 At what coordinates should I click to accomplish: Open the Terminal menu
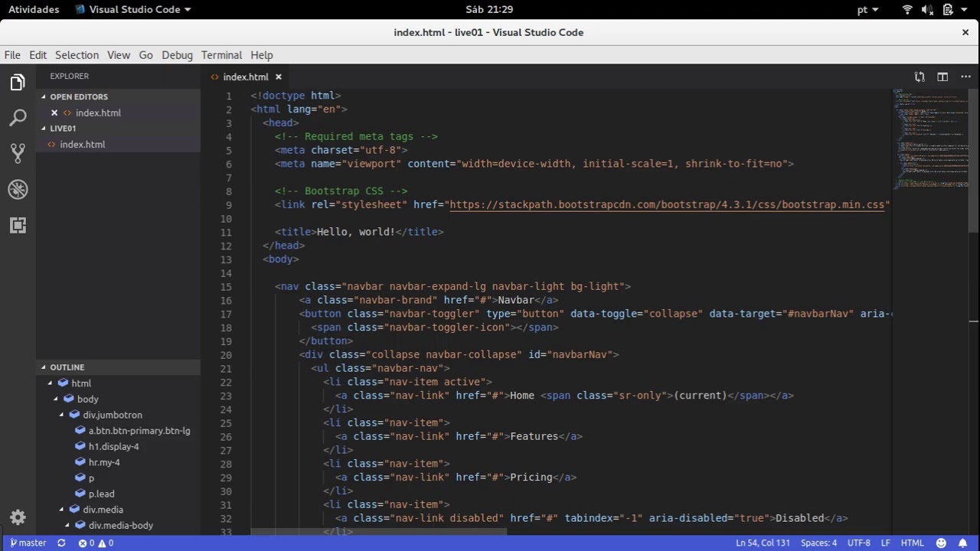click(221, 55)
